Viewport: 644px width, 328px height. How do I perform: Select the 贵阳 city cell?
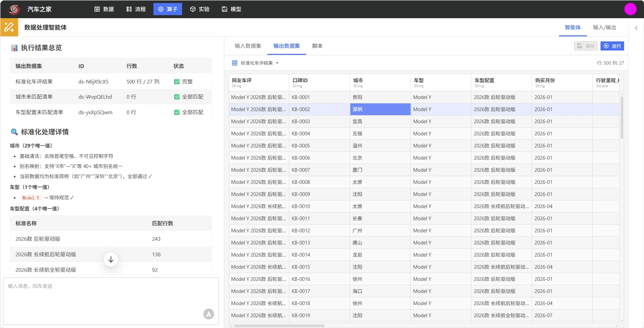380,97
